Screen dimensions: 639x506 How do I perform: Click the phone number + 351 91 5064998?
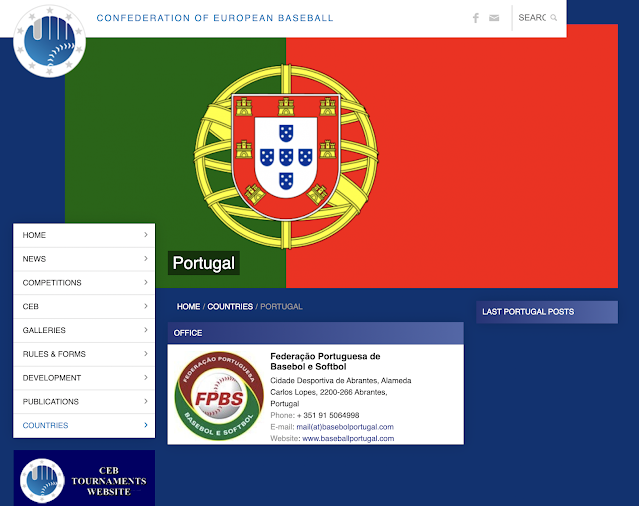coord(328,415)
